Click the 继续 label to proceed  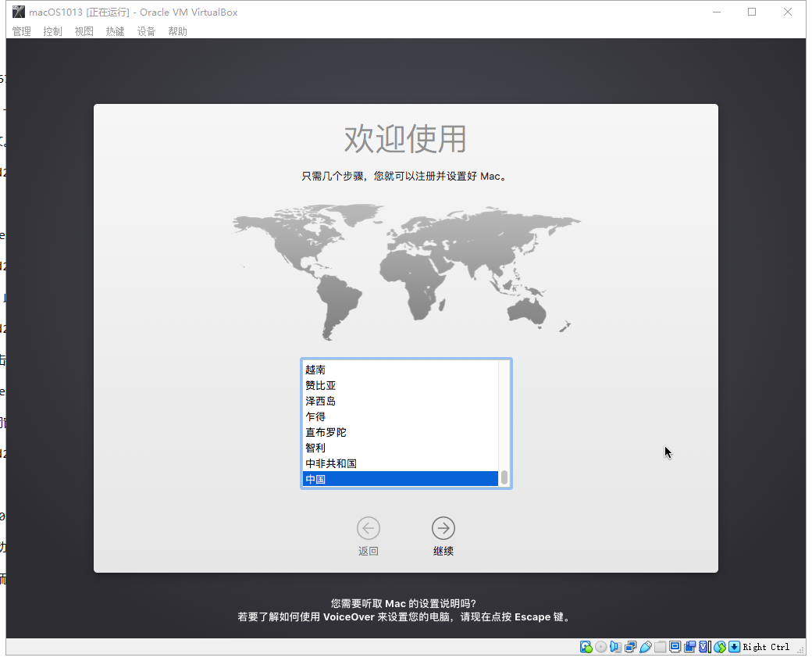click(443, 551)
